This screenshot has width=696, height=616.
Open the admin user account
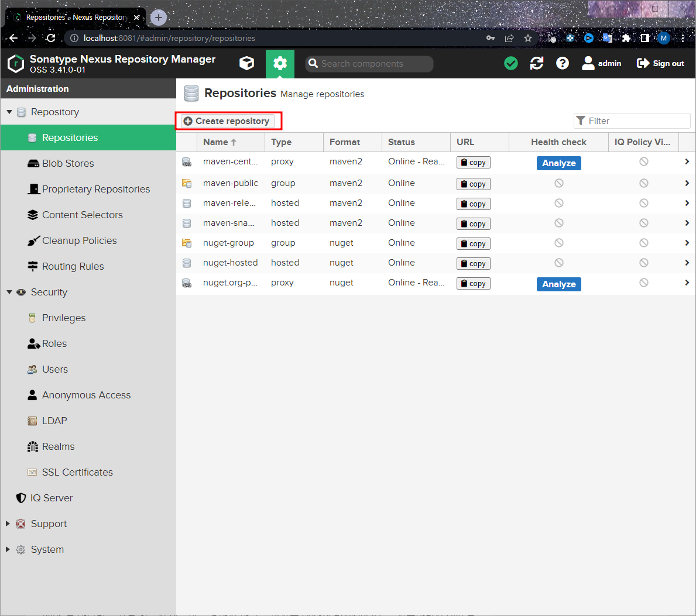tap(601, 63)
